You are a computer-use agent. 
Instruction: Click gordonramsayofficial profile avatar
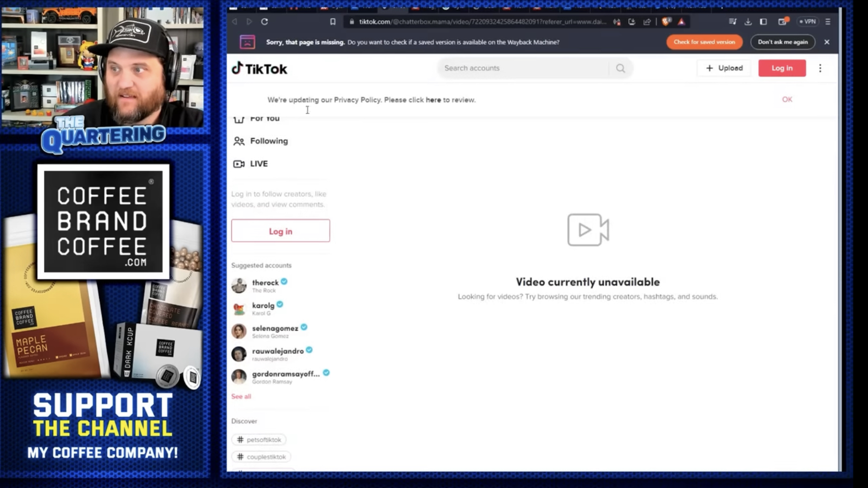point(239,377)
